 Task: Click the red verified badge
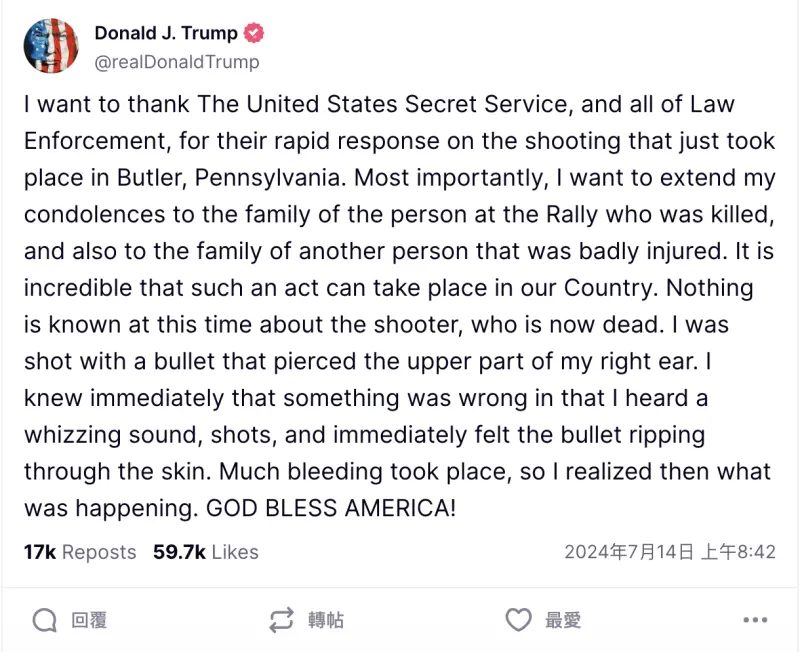coord(255,33)
